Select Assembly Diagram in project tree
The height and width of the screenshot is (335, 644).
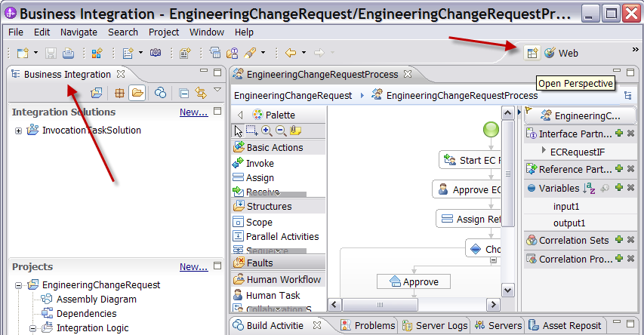(96, 300)
